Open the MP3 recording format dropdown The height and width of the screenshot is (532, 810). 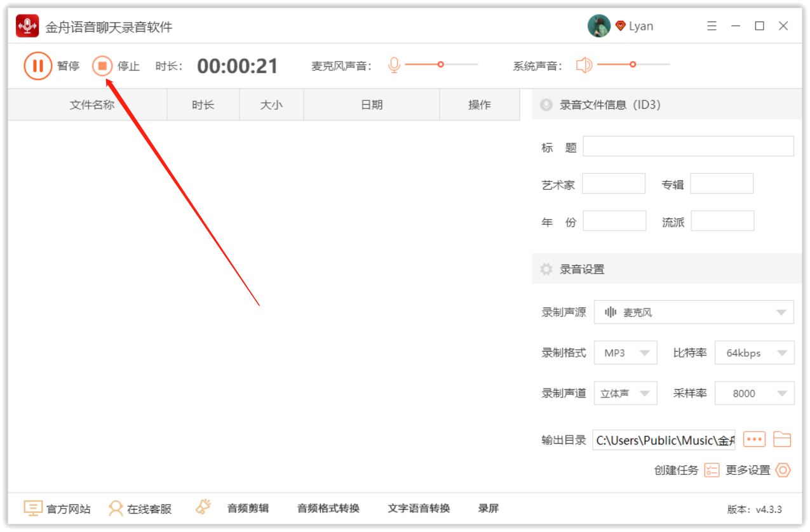pos(625,353)
